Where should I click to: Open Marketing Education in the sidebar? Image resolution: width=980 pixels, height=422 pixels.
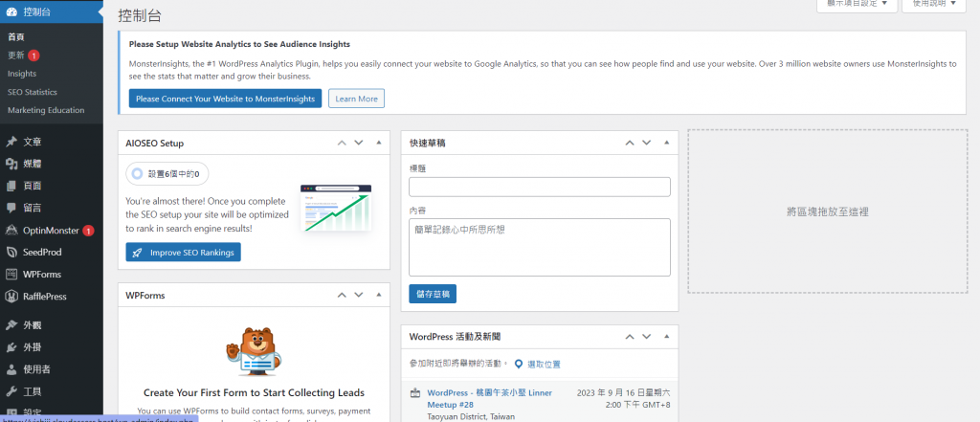46,110
